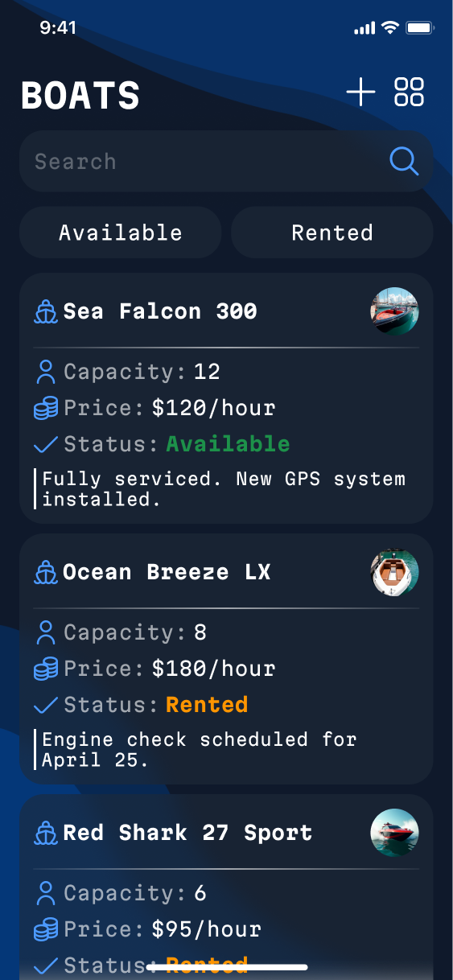Click coins icon next to $180/hour price
The image size is (453, 980).
tap(46, 669)
